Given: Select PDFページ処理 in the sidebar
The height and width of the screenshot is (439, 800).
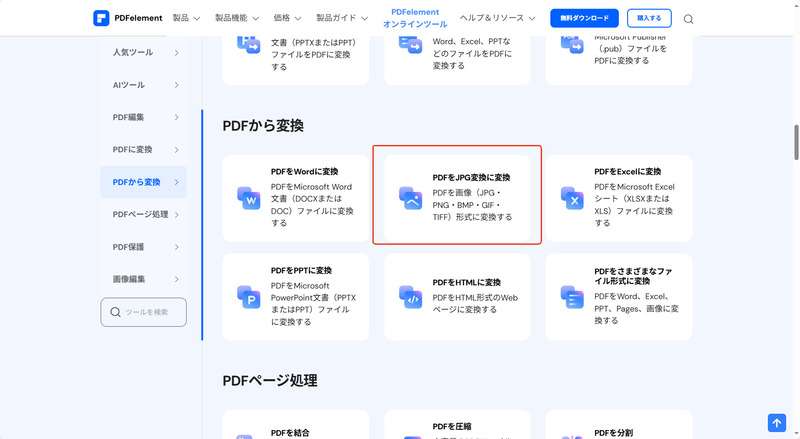Looking at the screenshot, I should pyautogui.click(x=140, y=214).
